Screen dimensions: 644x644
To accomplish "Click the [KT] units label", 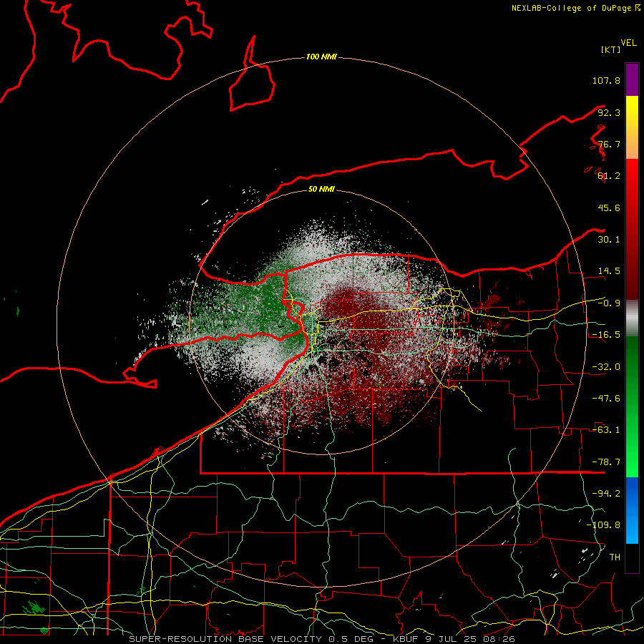I will (610, 49).
